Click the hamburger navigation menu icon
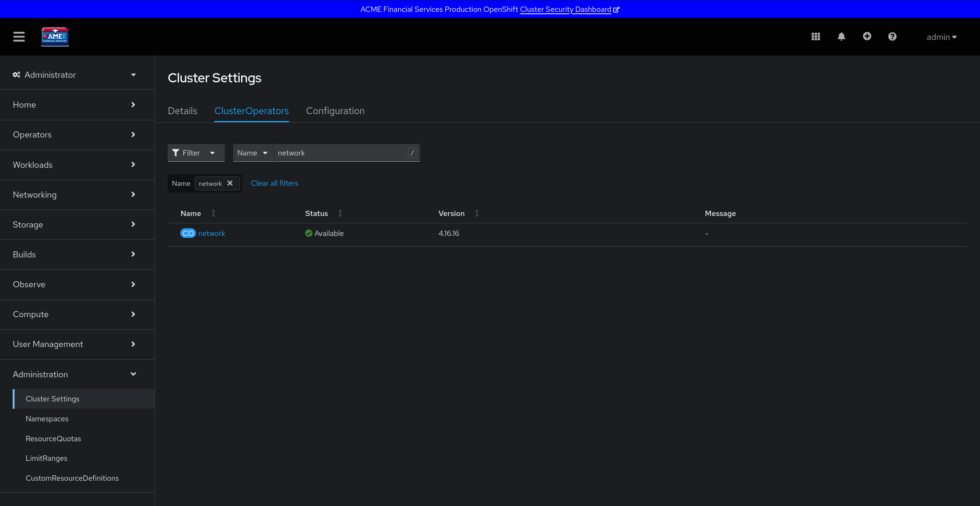 [19, 37]
